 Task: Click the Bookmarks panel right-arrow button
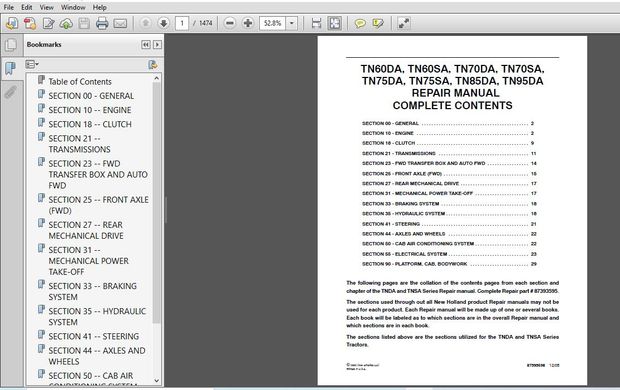[x=157, y=45]
